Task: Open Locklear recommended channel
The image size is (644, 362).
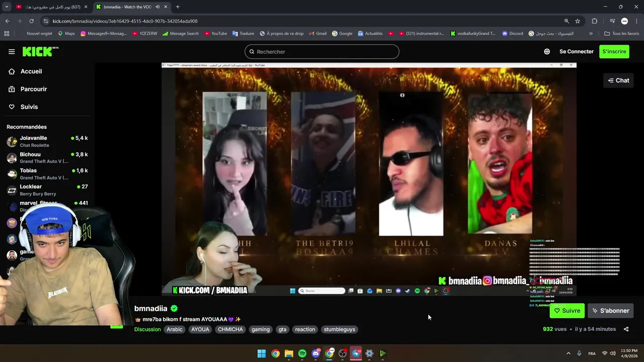Action: point(47,190)
